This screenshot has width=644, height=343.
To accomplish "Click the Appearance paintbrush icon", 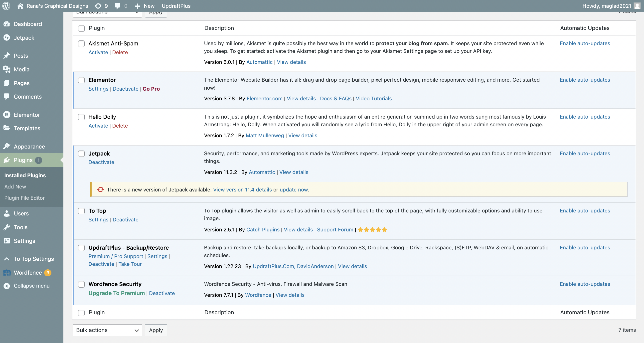I will coord(7,146).
